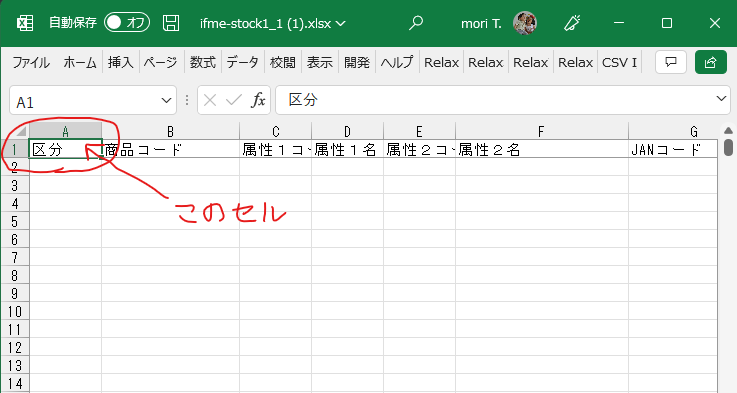
Task: Expand the formula bar chevron
Action: click(721, 99)
